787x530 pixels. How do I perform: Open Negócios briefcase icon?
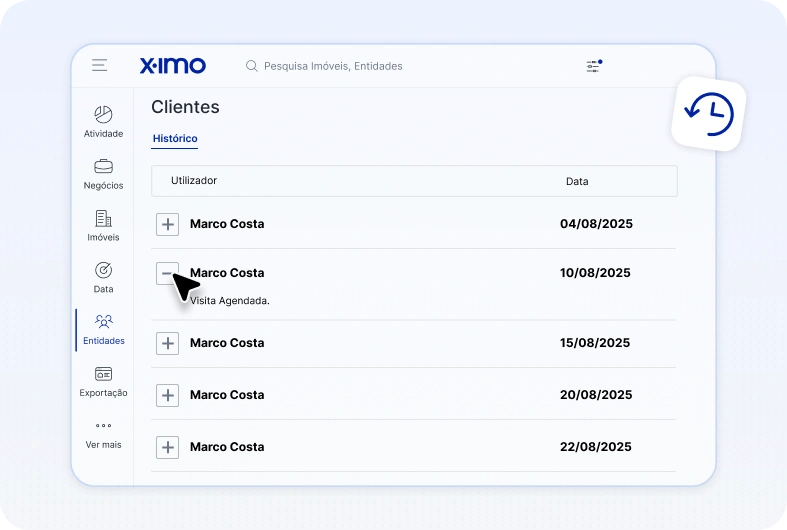coord(103,166)
